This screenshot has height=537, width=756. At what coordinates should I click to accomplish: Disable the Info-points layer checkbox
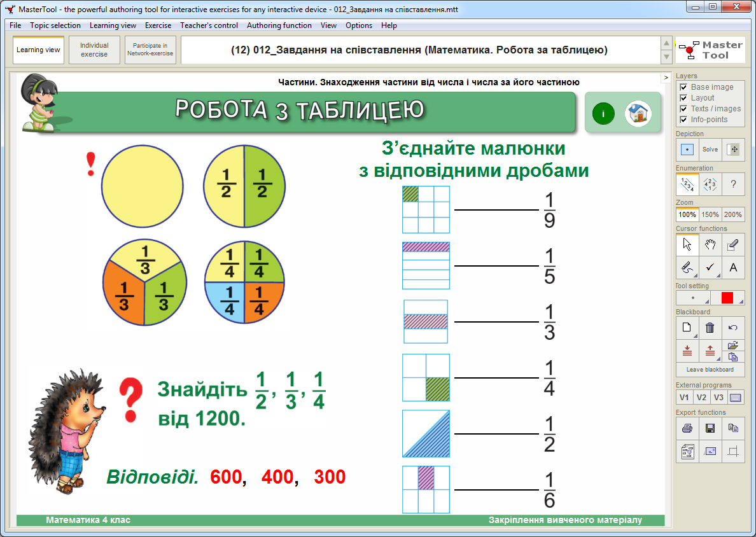[683, 120]
